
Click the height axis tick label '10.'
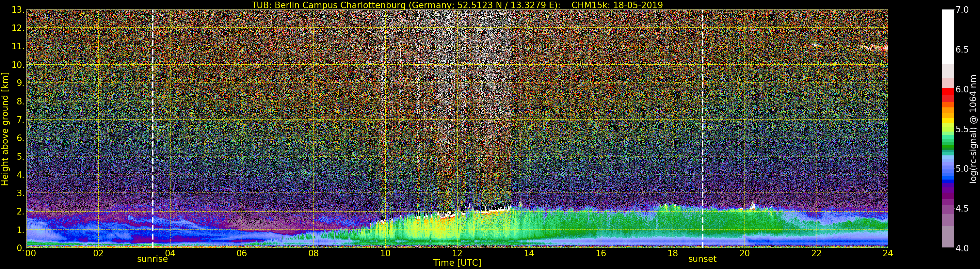(x=18, y=65)
